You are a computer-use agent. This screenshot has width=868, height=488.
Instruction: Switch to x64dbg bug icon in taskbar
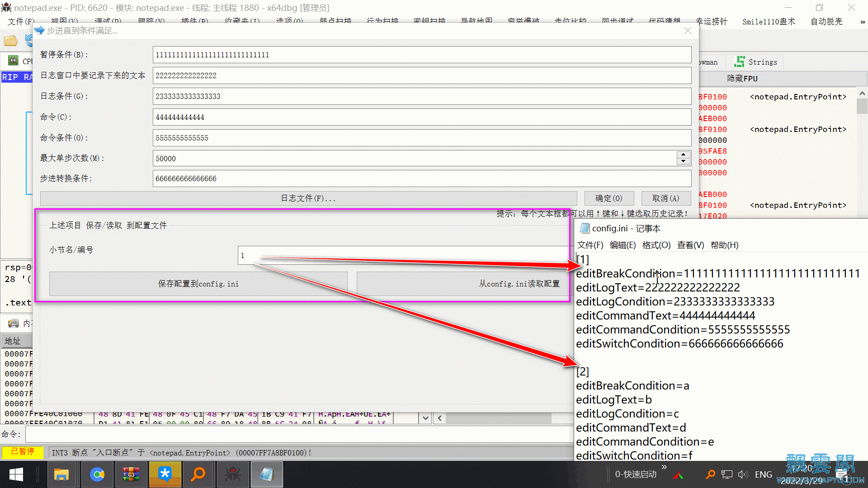[233, 474]
